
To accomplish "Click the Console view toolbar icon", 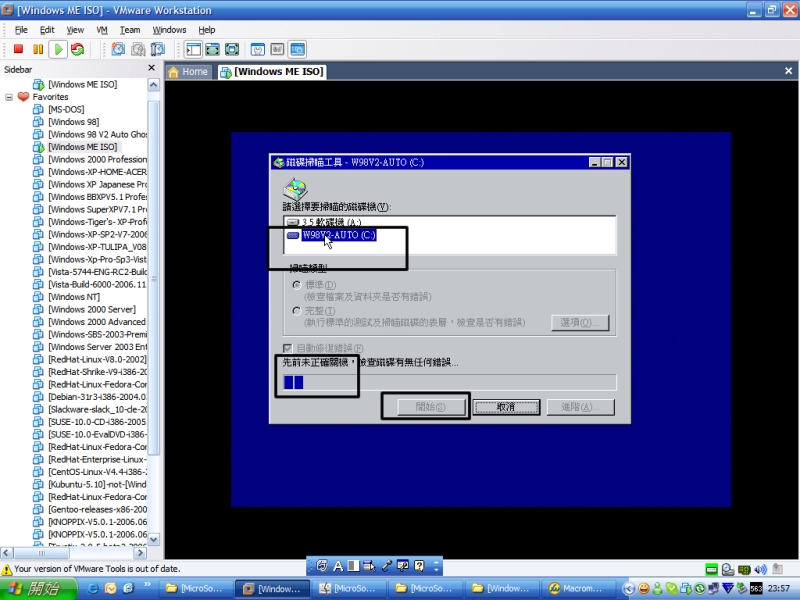I will [x=297, y=49].
